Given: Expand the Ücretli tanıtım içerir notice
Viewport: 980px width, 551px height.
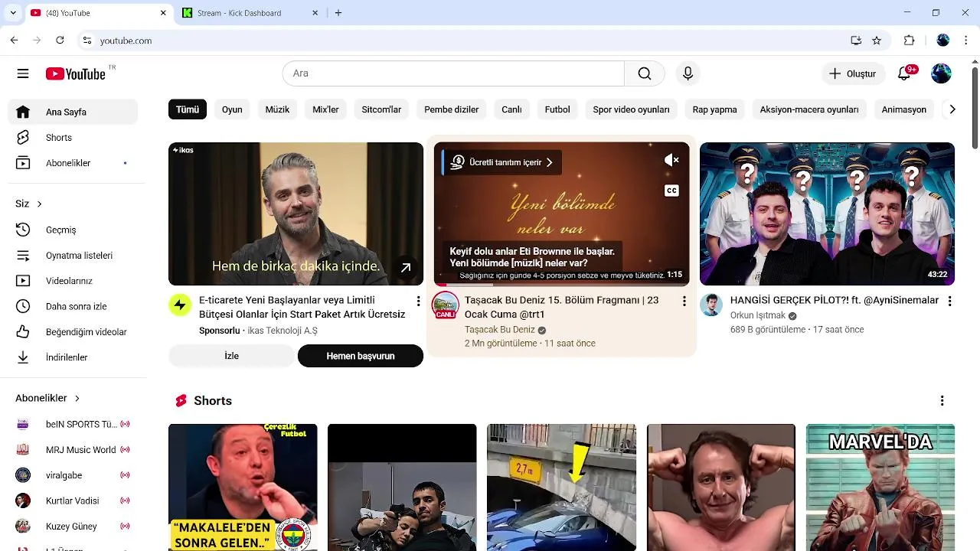Looking at the screenshot, I should (x=502, y=162).
